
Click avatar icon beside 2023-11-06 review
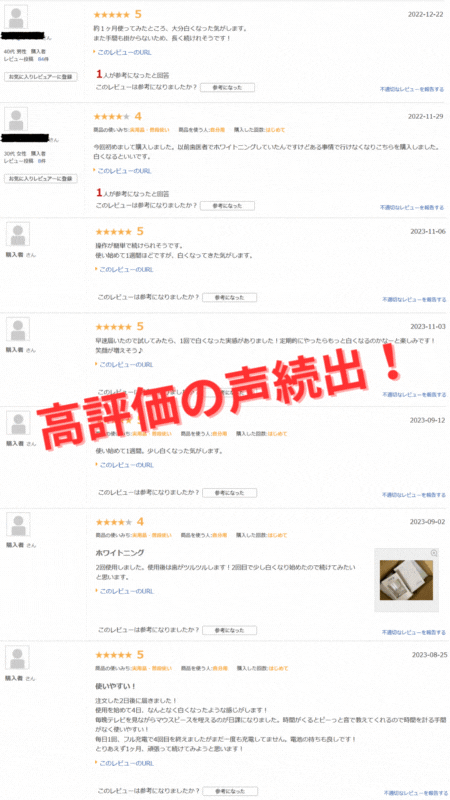coord(18,234)
